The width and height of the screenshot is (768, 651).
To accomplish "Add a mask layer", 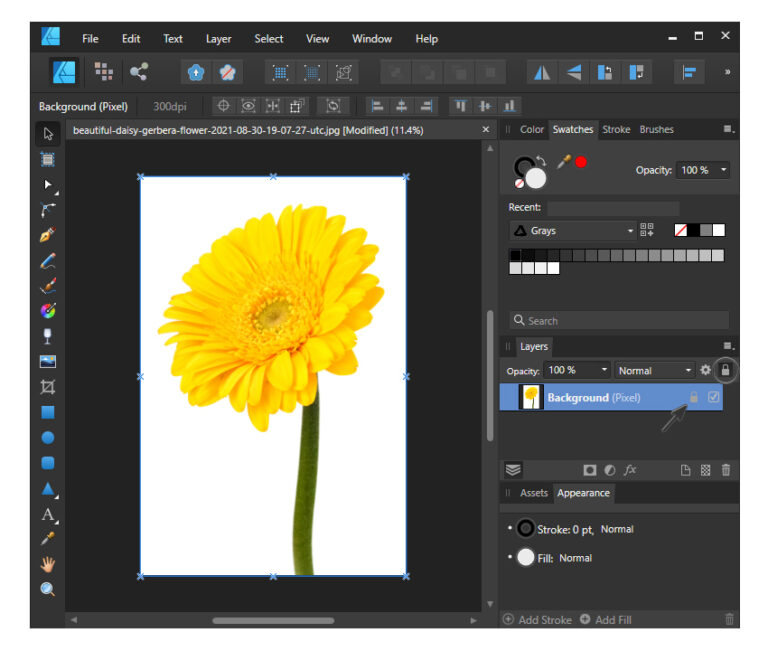I will (x=590, y=470).
